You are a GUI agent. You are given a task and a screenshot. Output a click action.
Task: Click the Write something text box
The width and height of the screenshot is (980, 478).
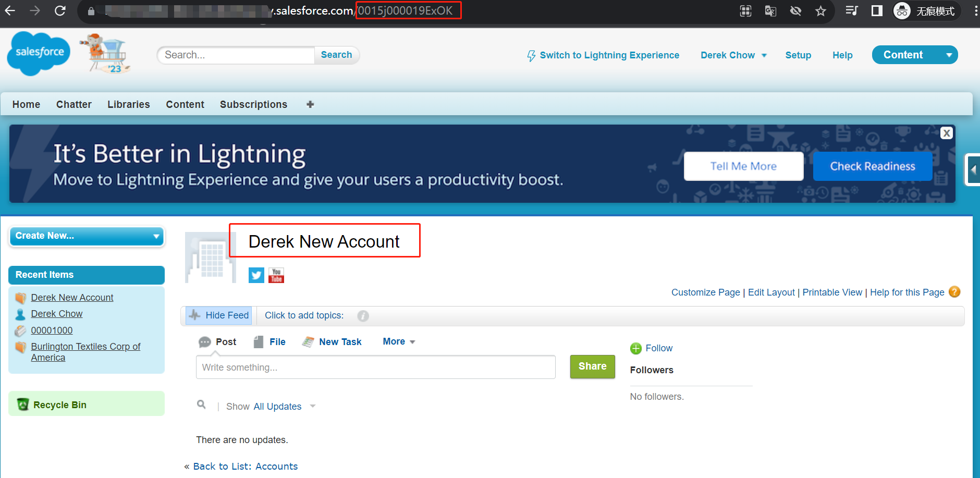[376, 367]
